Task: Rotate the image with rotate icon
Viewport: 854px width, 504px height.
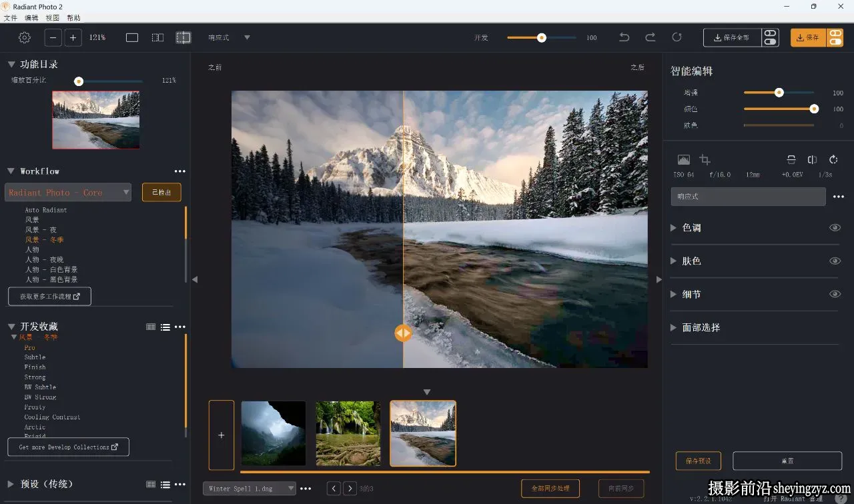Action: click(833, 159)
